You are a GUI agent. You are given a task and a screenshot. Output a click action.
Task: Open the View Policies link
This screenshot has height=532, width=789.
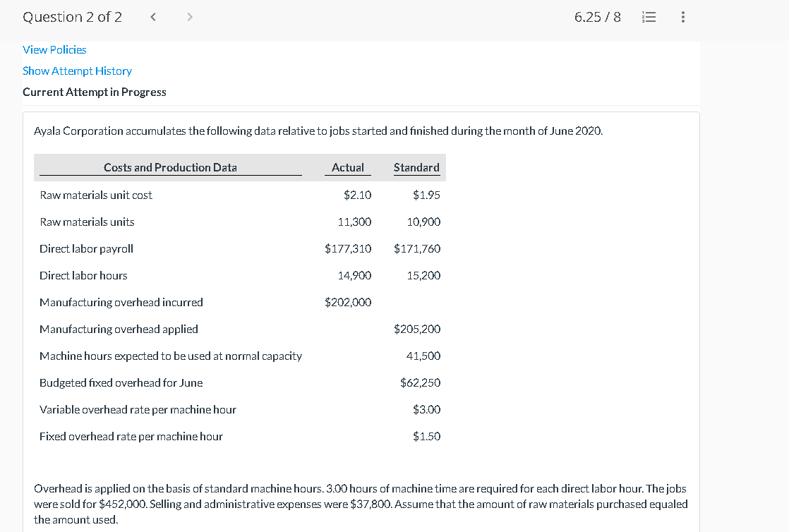coord(54,50)
